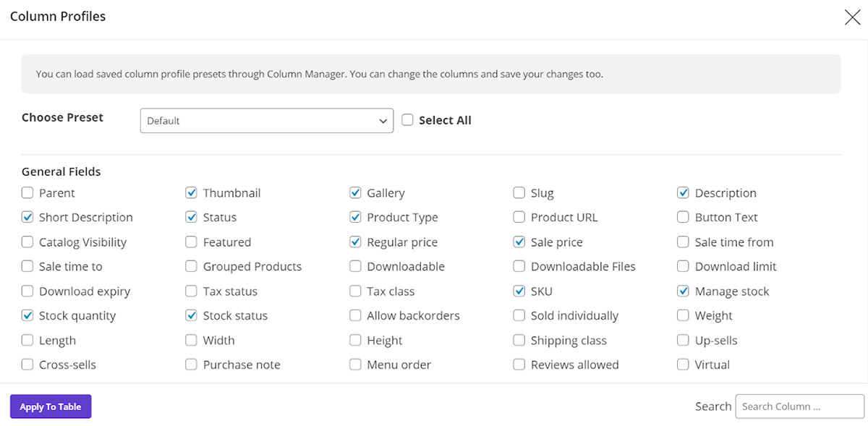The width and height of the screenshot is (868, 426).
Task: Click Apply To Table
Action: pyautogui.click(x=50, y=406)
